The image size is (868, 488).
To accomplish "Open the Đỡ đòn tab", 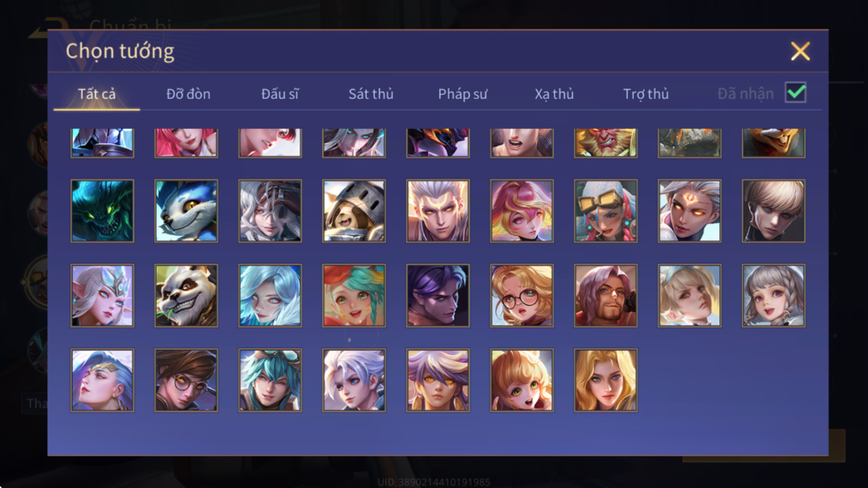I will pyautogui.click(x=188, y=94).
